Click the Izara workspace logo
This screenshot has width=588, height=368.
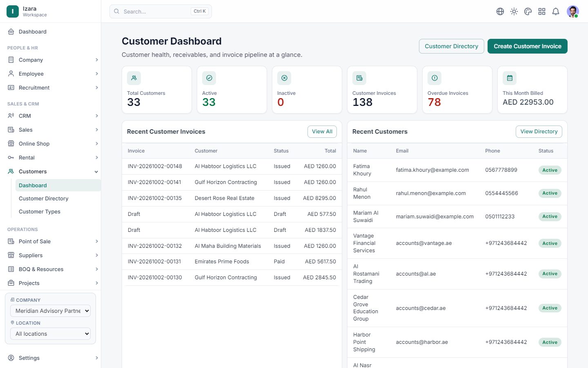[x=13, y=11]
